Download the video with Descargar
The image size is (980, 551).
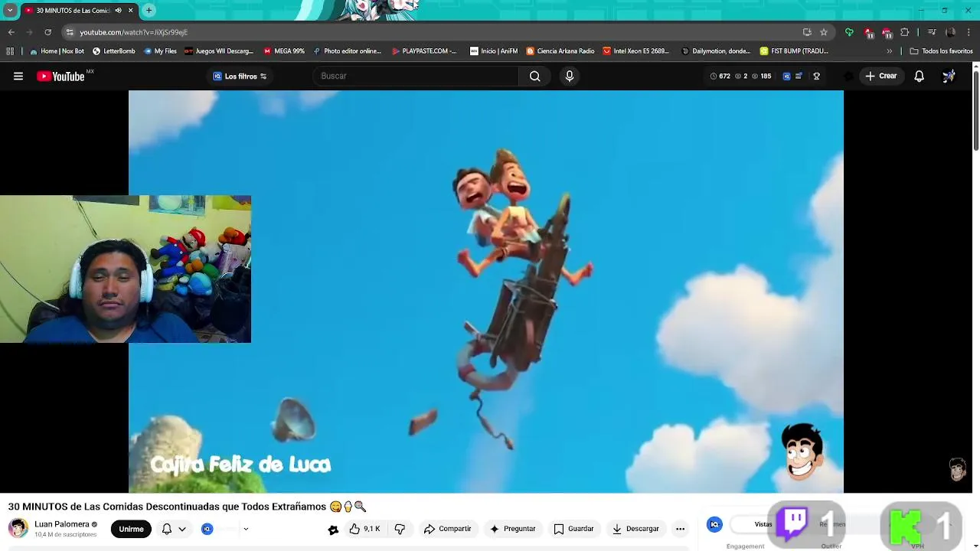[x=635, y=529]
